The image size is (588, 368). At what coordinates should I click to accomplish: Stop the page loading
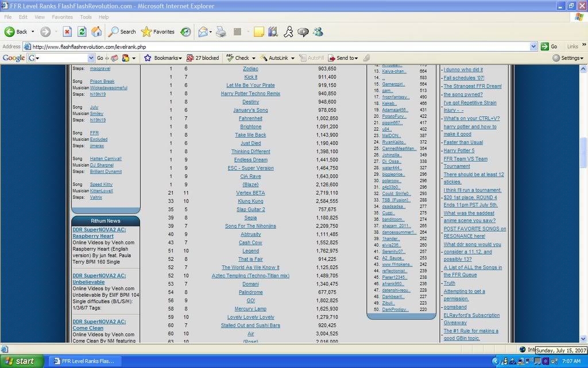(67, 32)
